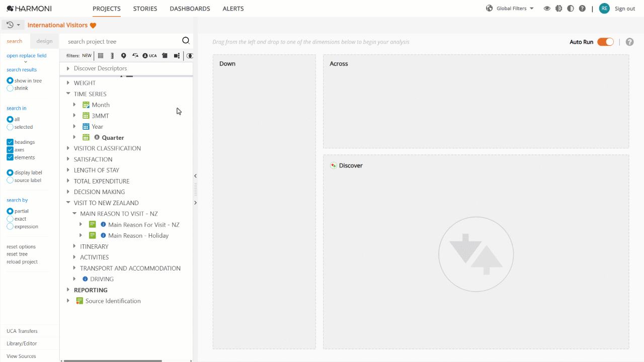This screenshot has width=644, height=362.
Task: Click the history clock dropdown icon
Action: tap(14, 25)
